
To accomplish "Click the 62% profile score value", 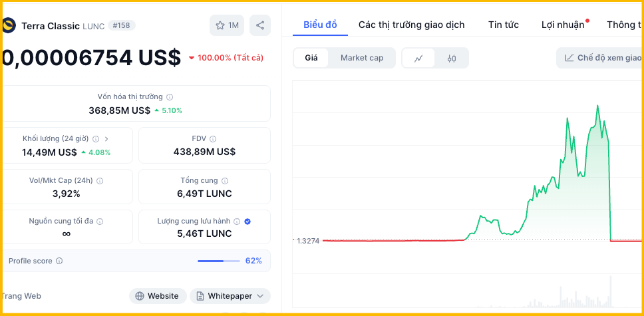I will click(253, 261).
